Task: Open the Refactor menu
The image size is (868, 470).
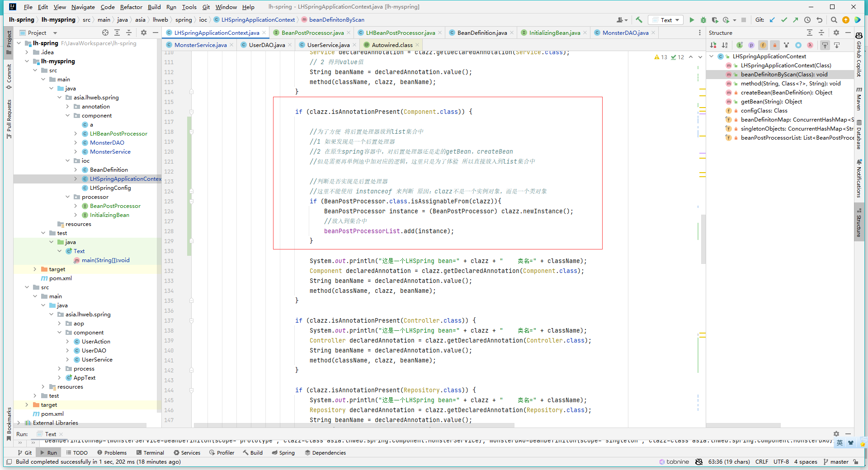Action: tap(131, 7)
